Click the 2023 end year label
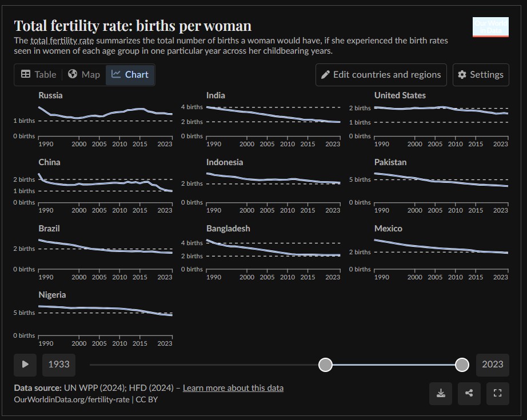The height and width of the screenshot is (420, 527). click(x=492, y=365)
